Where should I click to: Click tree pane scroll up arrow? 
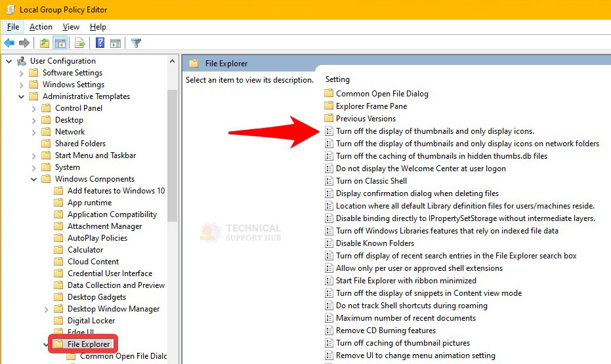point(172,61)
